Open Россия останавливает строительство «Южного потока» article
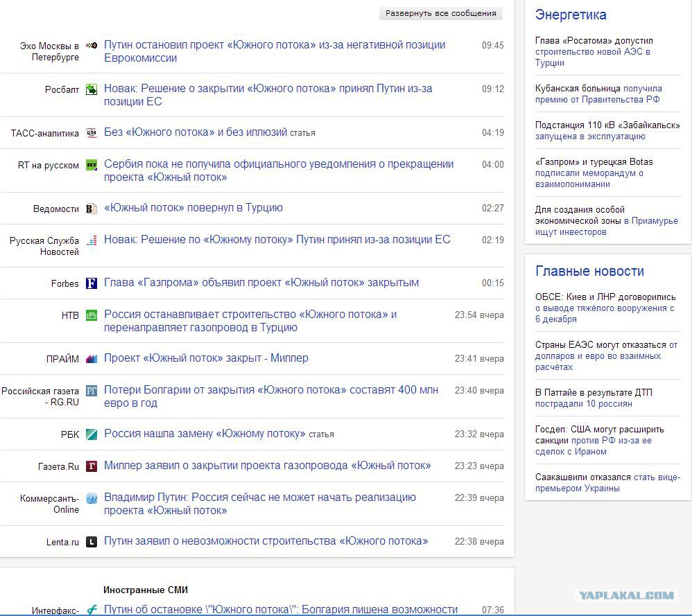692x616 pixels. coord(250,321)
